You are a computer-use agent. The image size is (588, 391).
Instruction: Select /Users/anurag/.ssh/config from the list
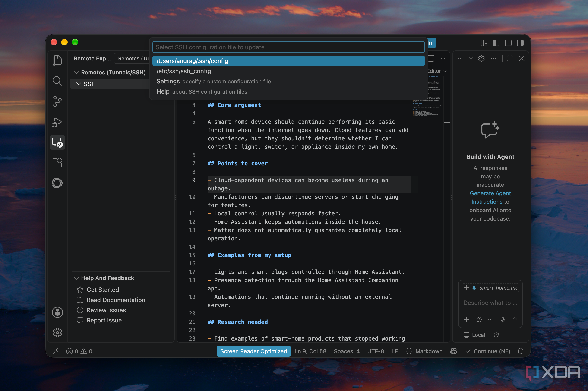click(x=288, y=61)
